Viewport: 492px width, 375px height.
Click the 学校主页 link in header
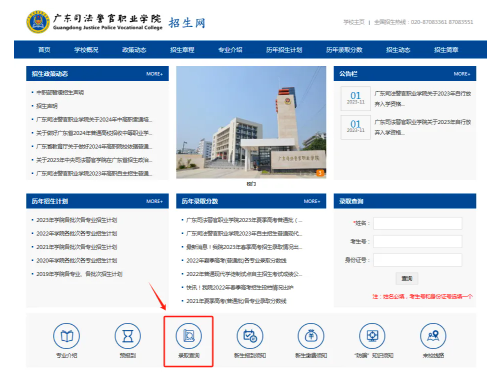pos(354,22)
